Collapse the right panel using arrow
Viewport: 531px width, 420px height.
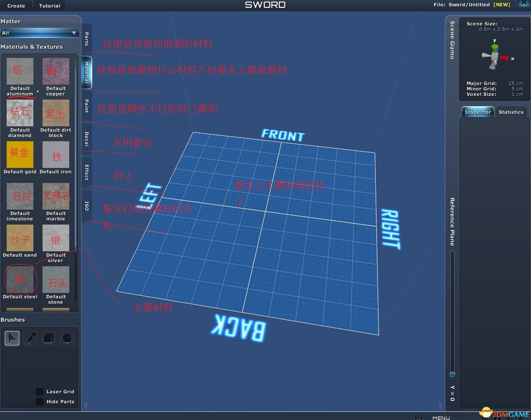coord(441,405)
